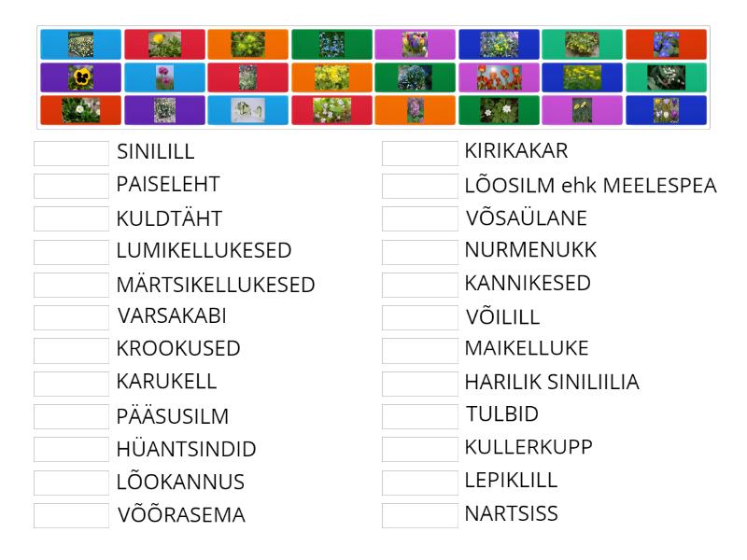
Task: Click the yellow pansy flower tile
Action: pos(80,77)
